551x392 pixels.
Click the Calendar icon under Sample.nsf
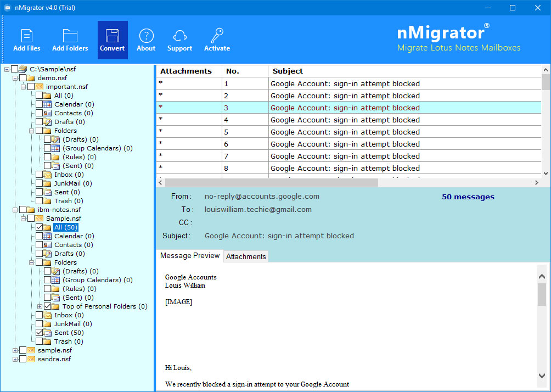click(x=47, y=236)
